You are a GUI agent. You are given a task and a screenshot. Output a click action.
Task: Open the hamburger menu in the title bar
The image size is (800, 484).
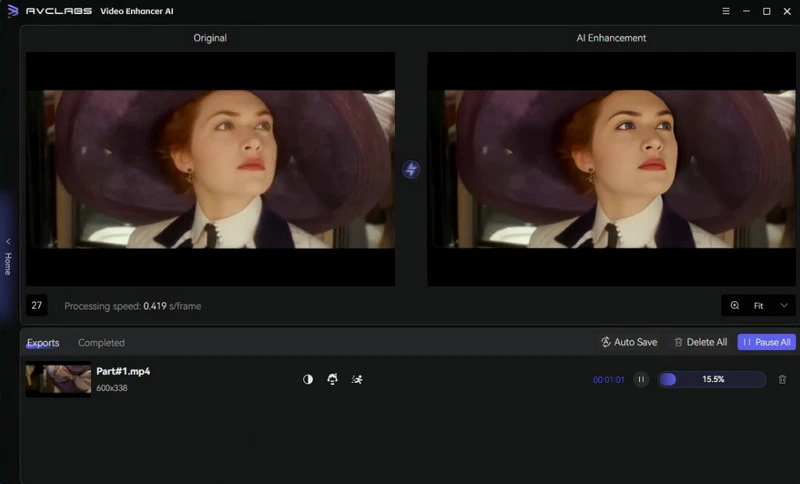coord(726,11)
